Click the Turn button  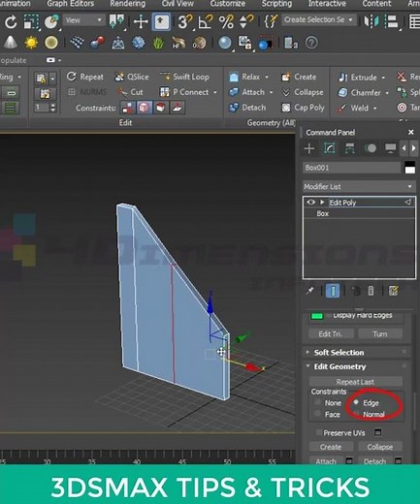pos(380,333)
